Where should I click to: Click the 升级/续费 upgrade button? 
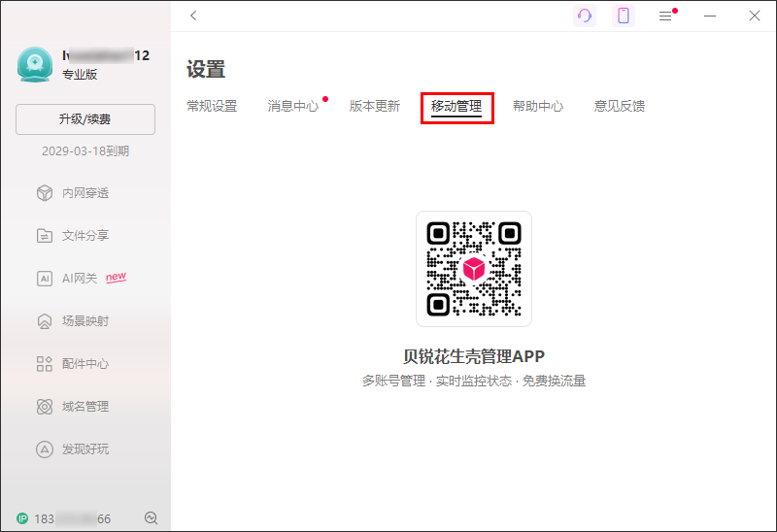pyautogui.click(x=85, y=119)
